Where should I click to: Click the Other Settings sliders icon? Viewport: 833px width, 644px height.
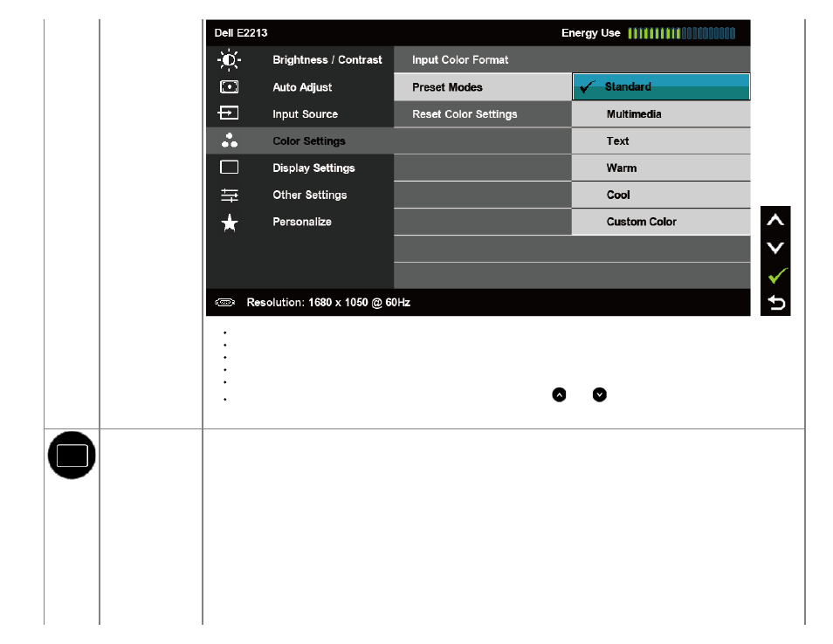(x=230, y=195)
